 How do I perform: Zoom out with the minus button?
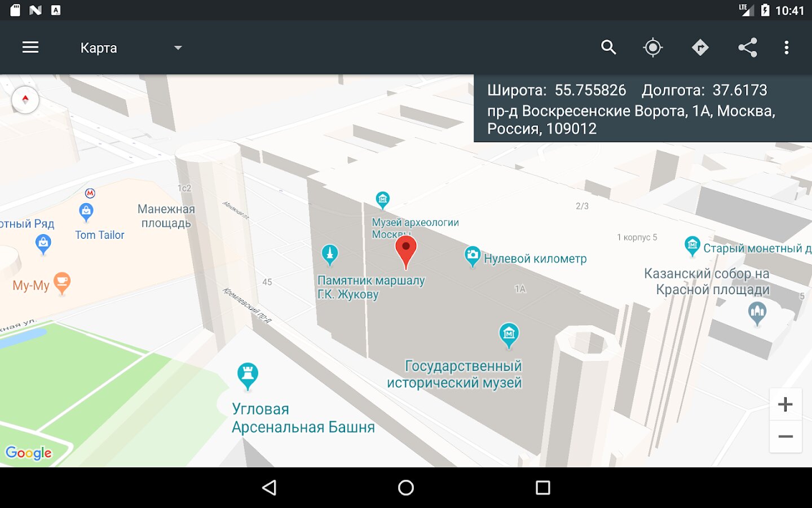(x=785, y=436)
